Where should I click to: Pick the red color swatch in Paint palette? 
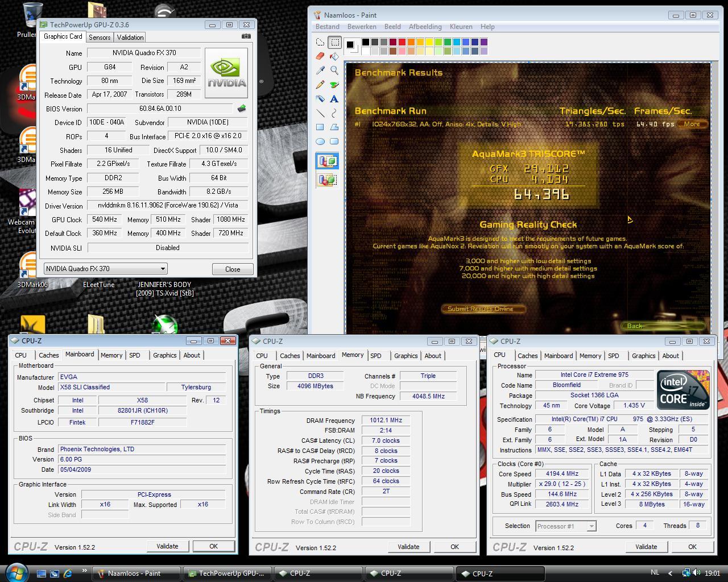402,42
